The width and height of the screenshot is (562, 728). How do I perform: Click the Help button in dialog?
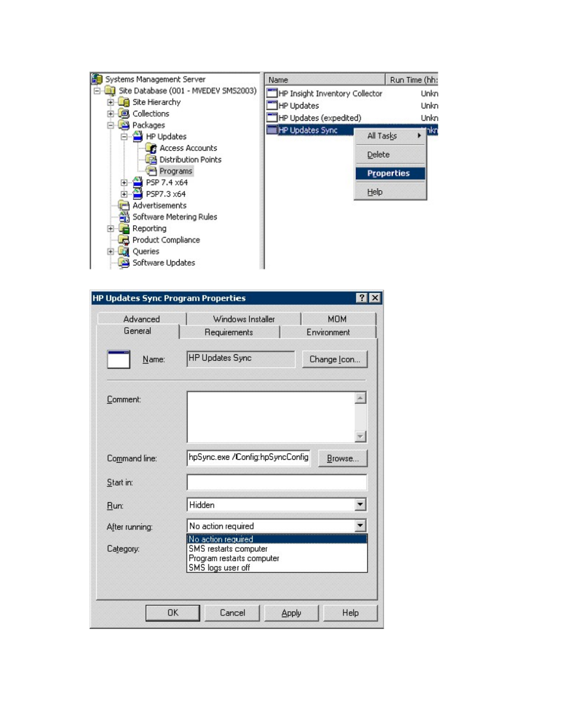351,613
